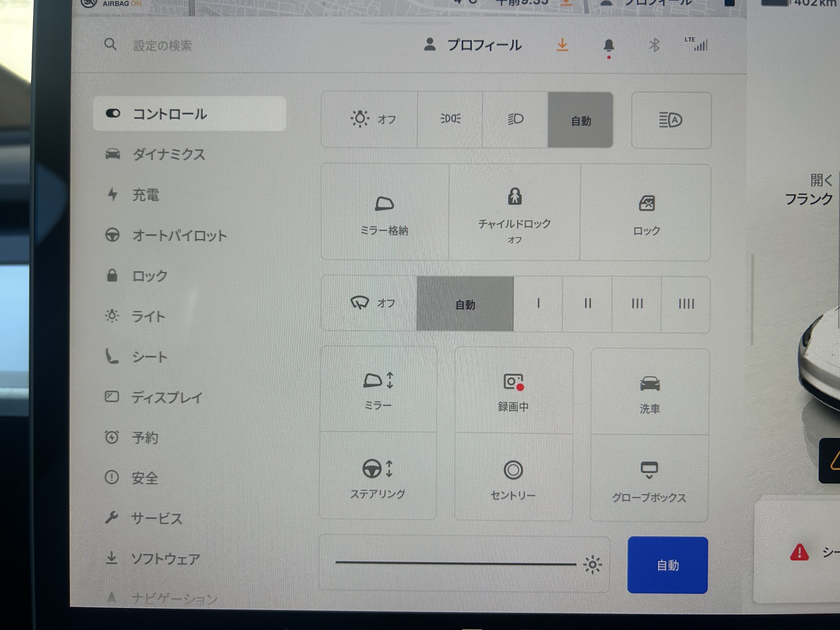Click on the display brightness slider
This screenshot has width=840, height=630.
click(x=456, y=563)
